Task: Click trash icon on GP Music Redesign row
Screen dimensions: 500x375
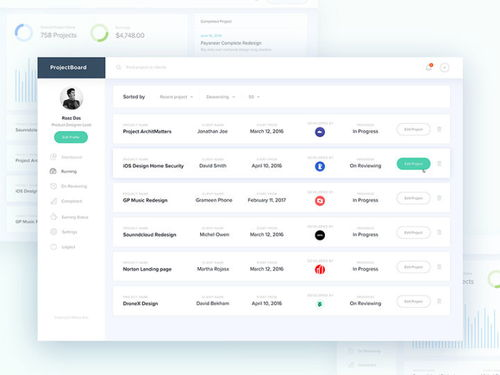Action: pyautogui.click(x=439, y=198)
